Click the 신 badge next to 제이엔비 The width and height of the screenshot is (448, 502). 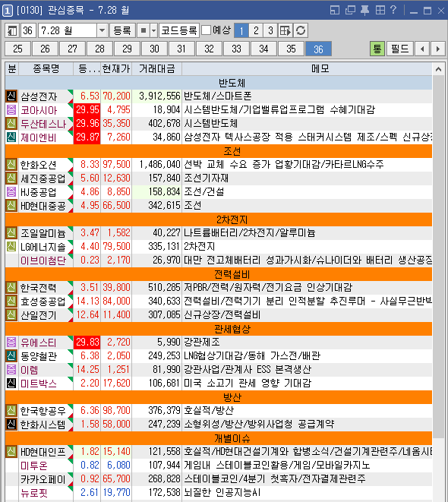(x=11, y=137)
